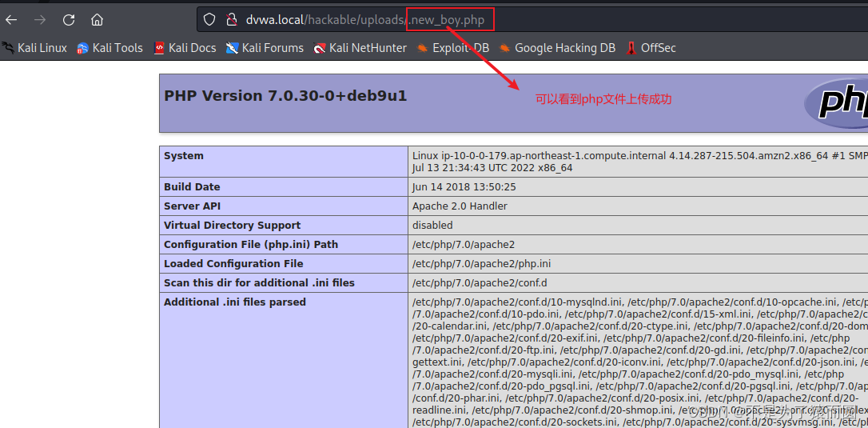Click the shield tracking protection icon
This screenshot has width=868, height=428.
tap(209, 20)
